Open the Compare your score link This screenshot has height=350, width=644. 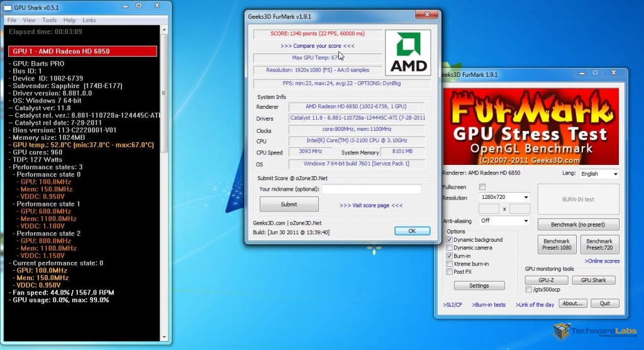point(318,46)
